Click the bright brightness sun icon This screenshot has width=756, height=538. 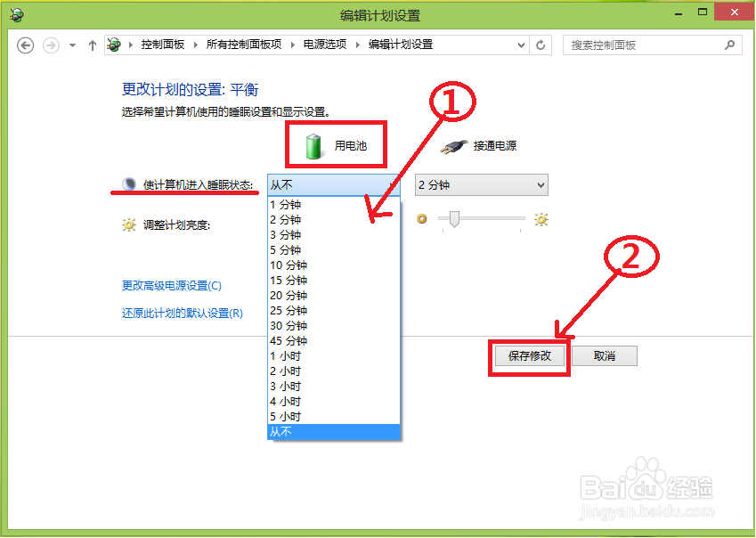click(541, 219)
